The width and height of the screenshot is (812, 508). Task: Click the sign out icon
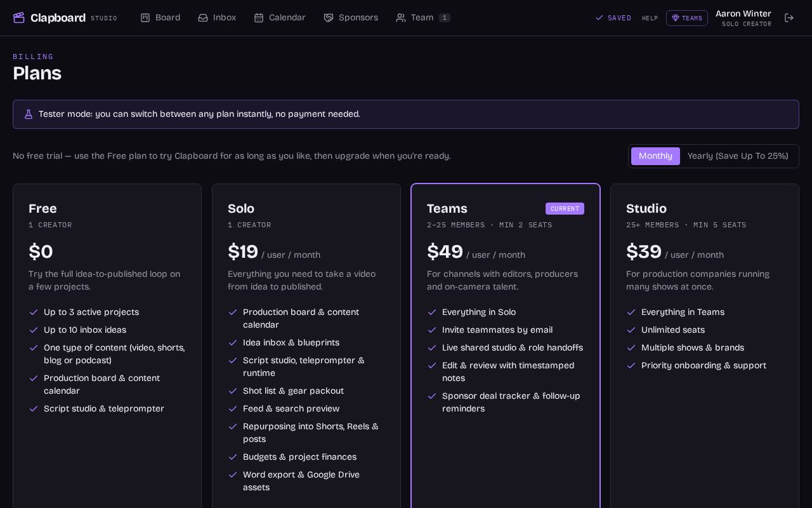point(789,18)
